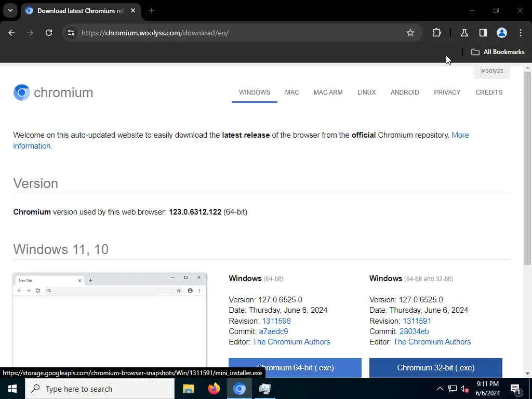Toggle the side panel icon

pos(483,33)
